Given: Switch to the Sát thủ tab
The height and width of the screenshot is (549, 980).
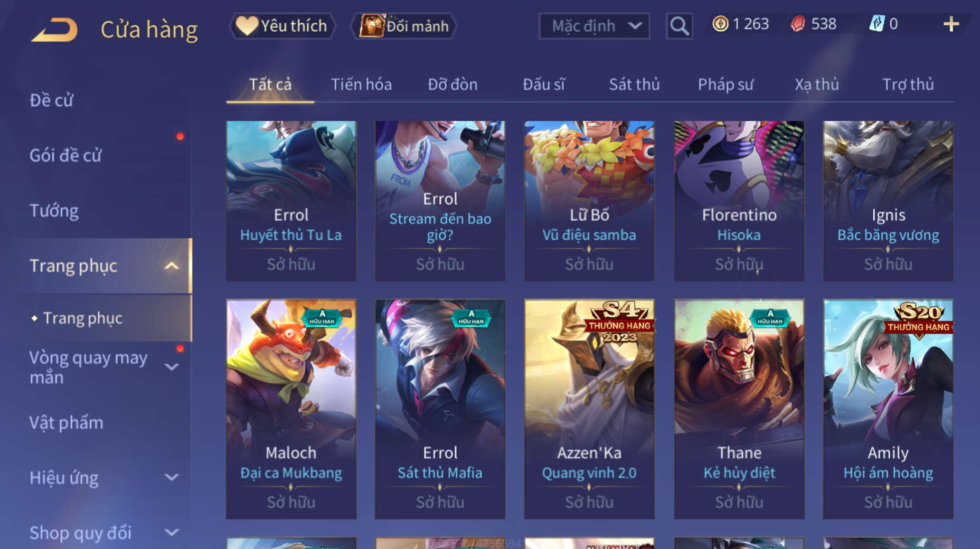Looking at the screenshot, I should click(x=634, y=84).
